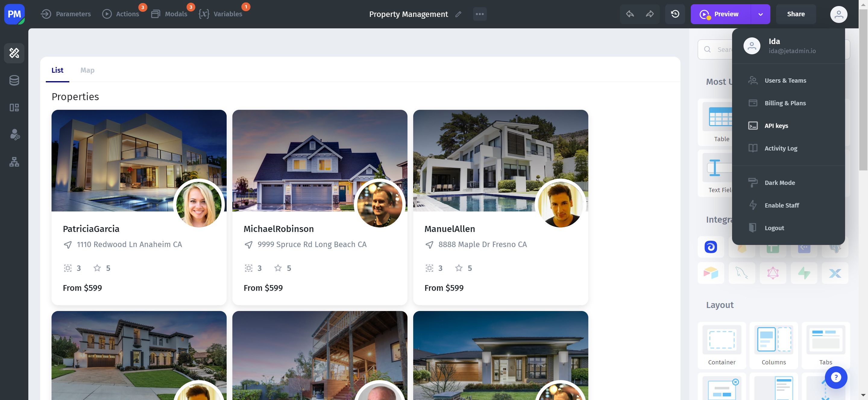The image size is (868, 400).
Task: Open the Modals list
Action: [169, 14]
